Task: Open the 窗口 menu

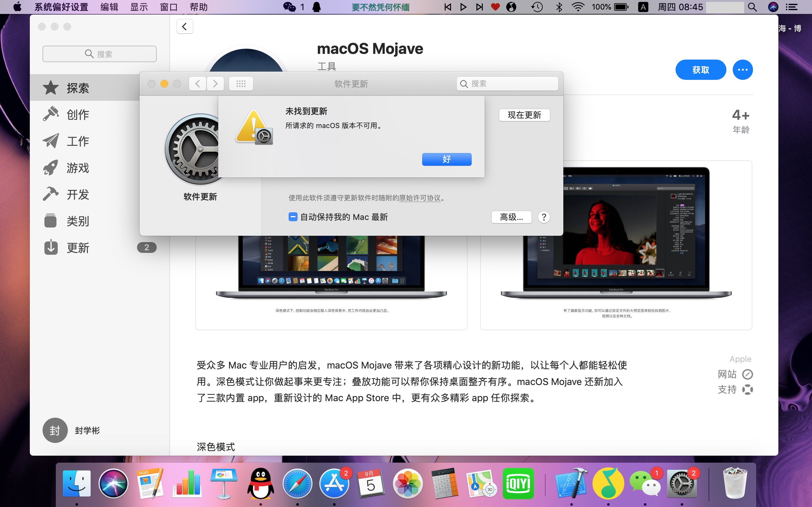Action: click(168, 7)
